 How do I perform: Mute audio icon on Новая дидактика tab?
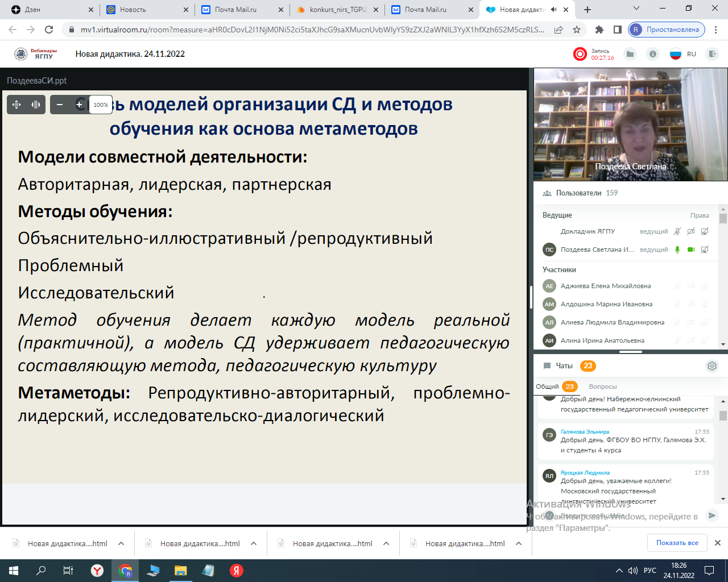point(554,10)
